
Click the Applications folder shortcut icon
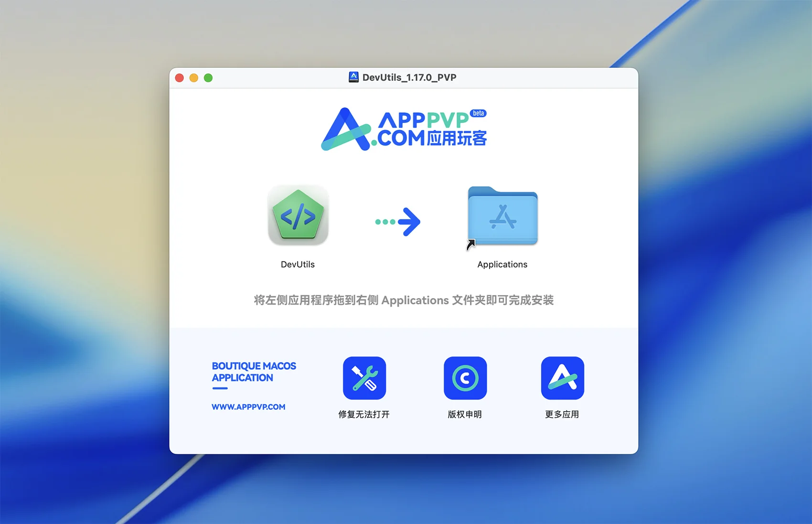tap(502, 216)
